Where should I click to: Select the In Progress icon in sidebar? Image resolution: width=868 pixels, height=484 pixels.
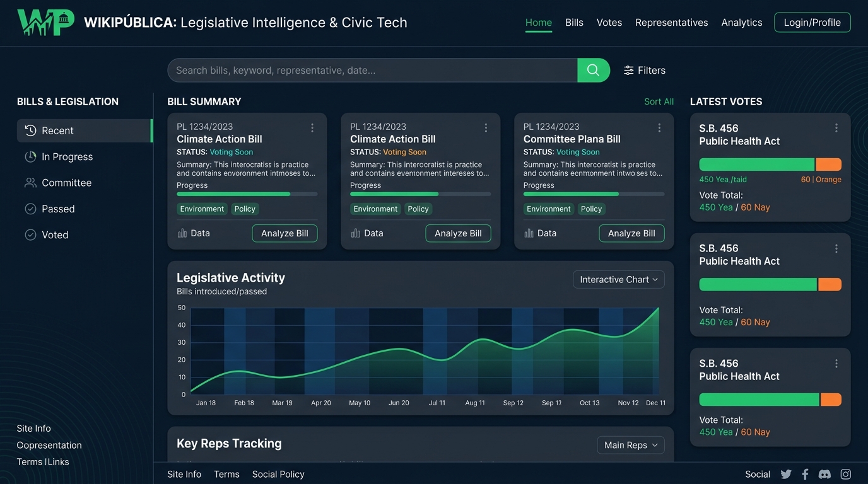[30, 157]
